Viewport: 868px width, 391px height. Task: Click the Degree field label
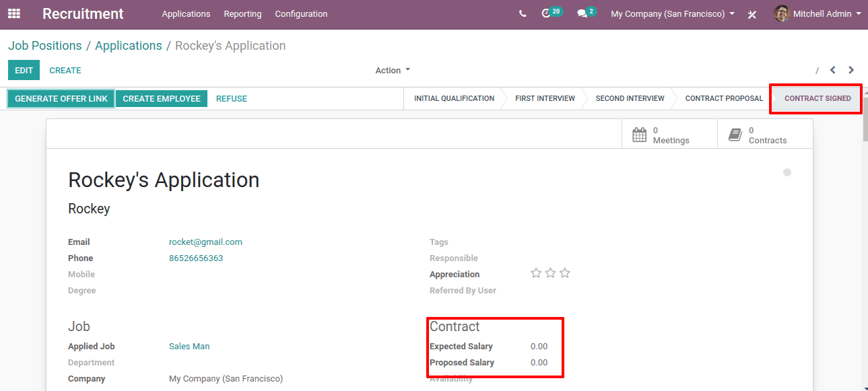[82, 291]
